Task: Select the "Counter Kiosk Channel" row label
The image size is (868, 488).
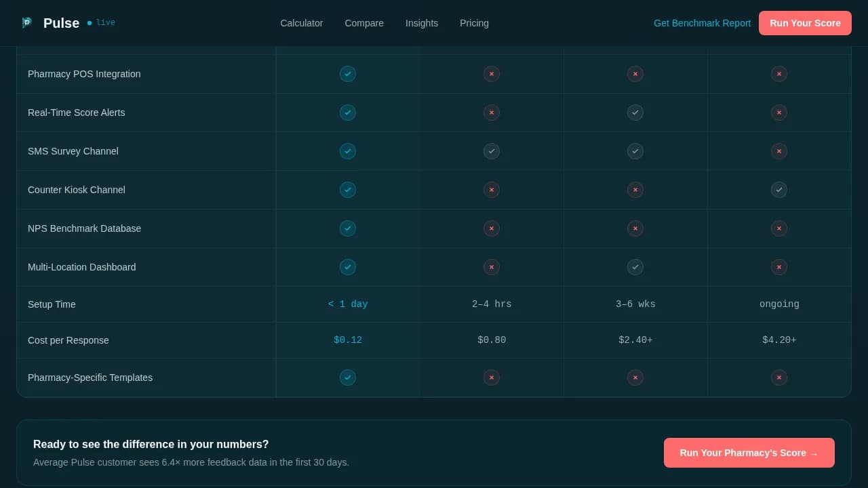Action: click(77, 190)
